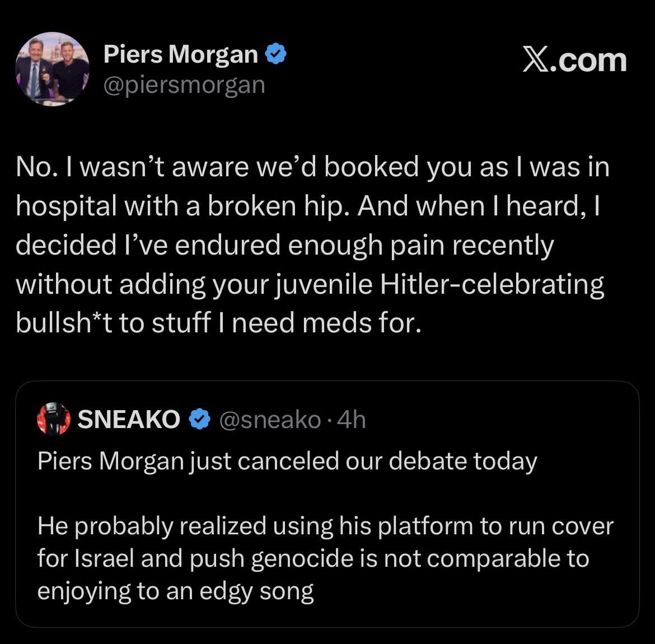655x644 pixels.
Task: Click SNEAKO's blue verified checkmark
Action: coord(199,419)
